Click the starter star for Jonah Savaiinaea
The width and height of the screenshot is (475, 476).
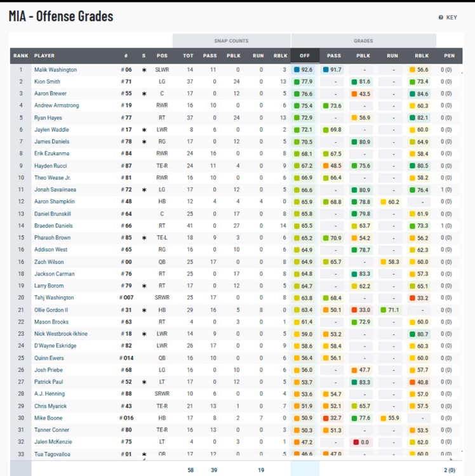tap(144, 190)
